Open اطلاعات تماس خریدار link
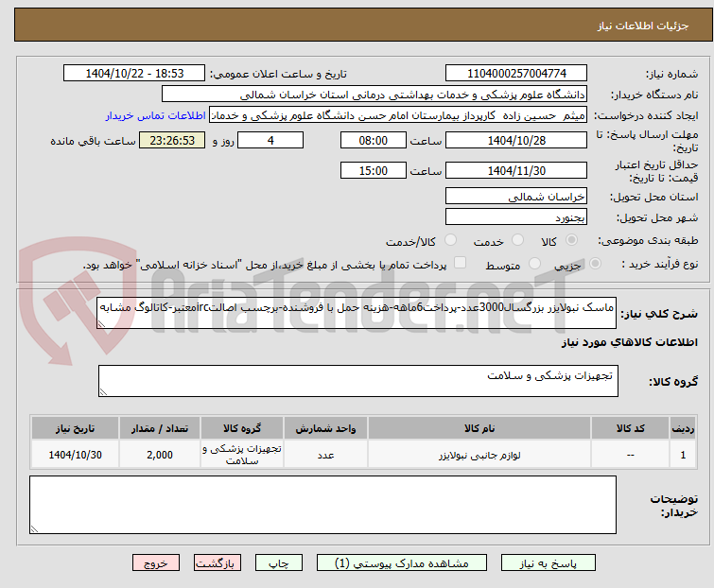This screenshot has height=588, width=714. point(156,115)
